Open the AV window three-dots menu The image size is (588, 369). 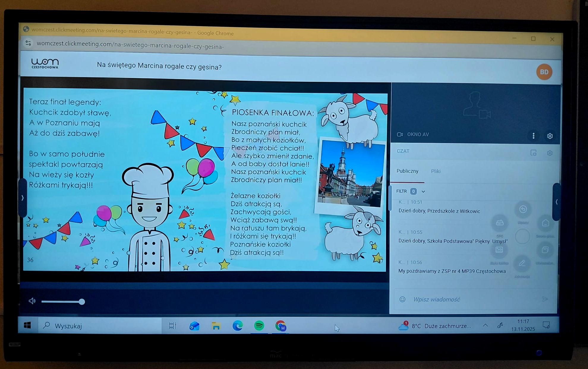tap(534, 136)
